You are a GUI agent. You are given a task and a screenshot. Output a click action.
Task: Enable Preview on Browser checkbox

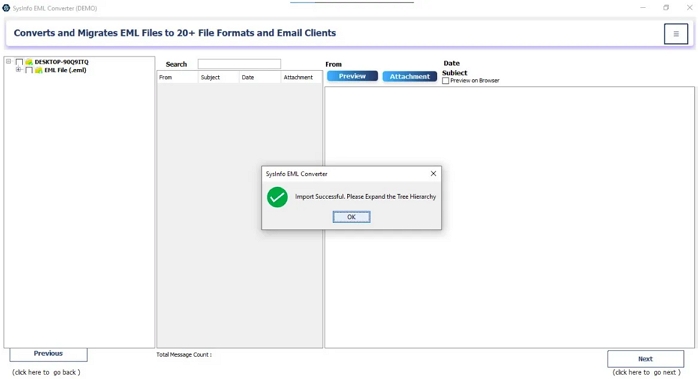tap(446, 81)
